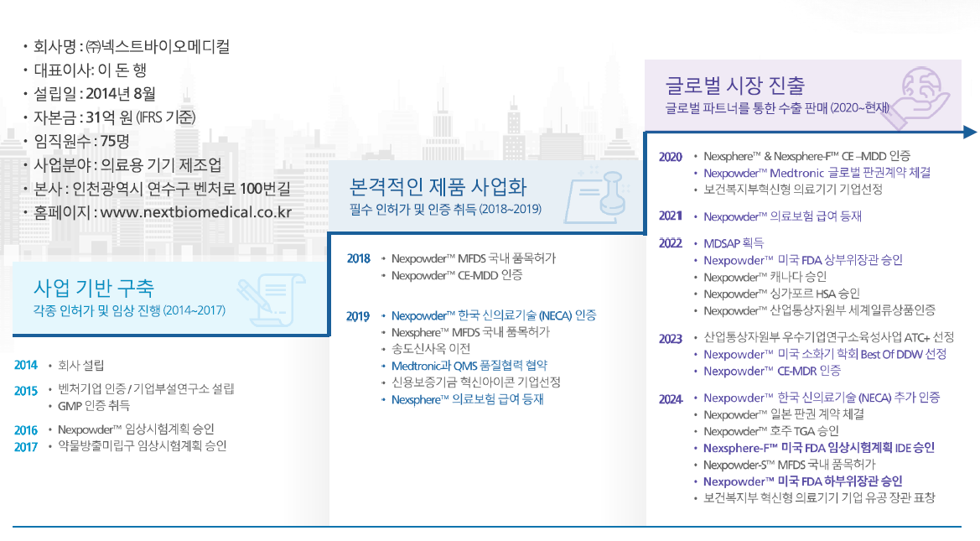
Task: Click the entry Nexpowder 일본 판권 계약 체결
Action: 784,414
